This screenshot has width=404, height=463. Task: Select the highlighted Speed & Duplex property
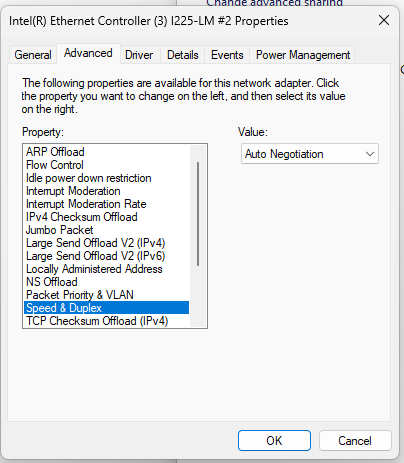point(107,308)
